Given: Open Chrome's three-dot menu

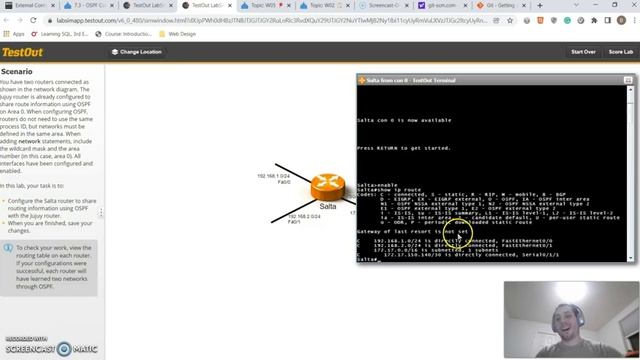Looking at the screenshot, I should [x=635, y=20].
